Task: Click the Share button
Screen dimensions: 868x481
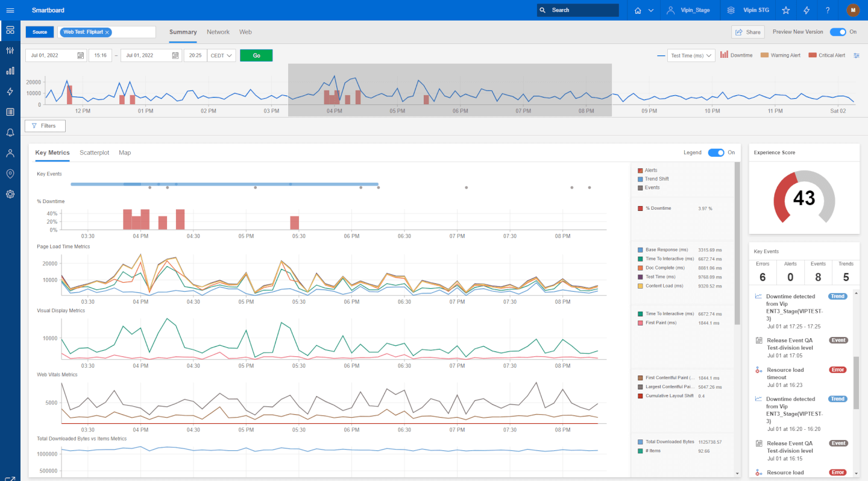Action: [747, 31]
